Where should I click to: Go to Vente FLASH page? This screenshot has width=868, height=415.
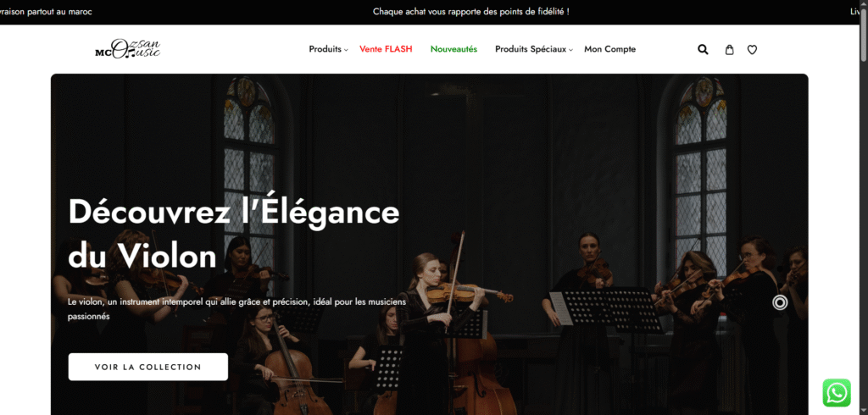pyautogui.click(x=386, y=48)
